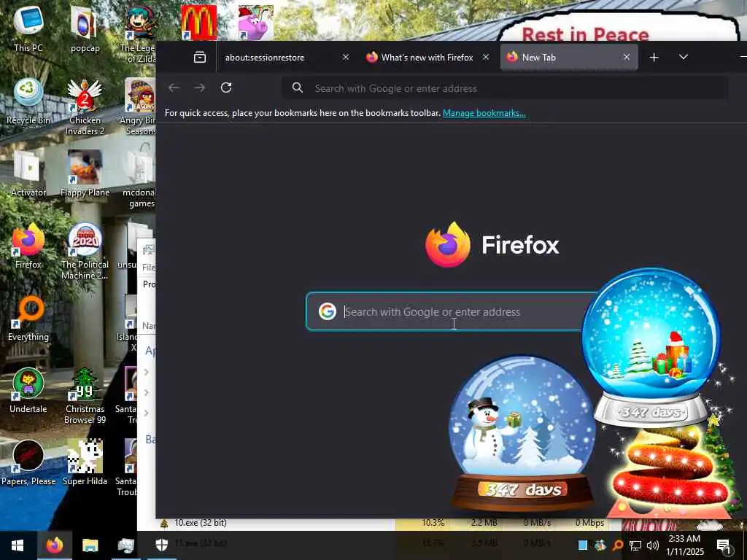The width and height of the screenshot is (747, 560).
Task: Open Activator desktop icon
Action: coord(28,174)
